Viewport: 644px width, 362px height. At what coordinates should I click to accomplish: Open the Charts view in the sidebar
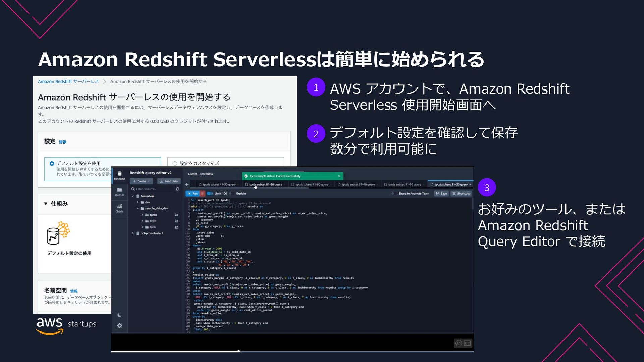[x=119, y=208]
